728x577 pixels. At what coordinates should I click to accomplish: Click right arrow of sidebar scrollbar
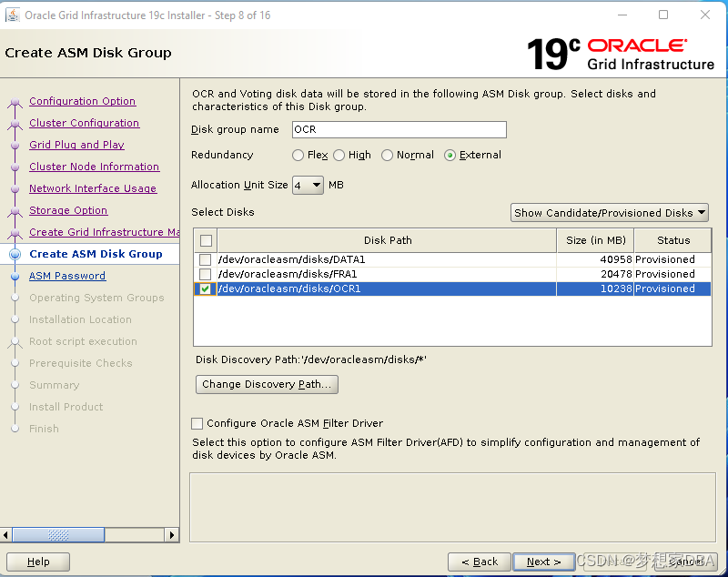click(172, 535)
